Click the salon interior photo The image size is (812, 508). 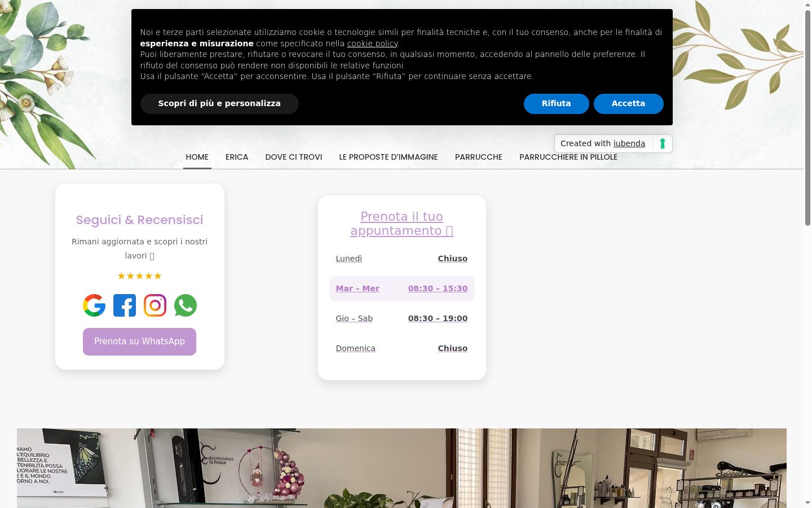tap(401, 468)
